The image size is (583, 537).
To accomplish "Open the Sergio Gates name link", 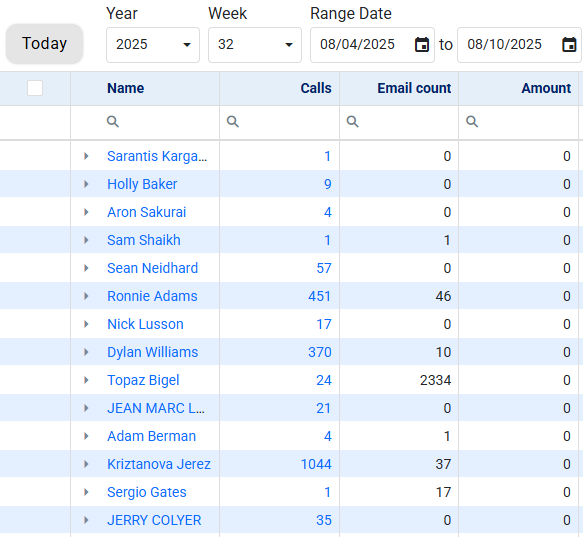I will pyautogui.click(x=146, y=492).
